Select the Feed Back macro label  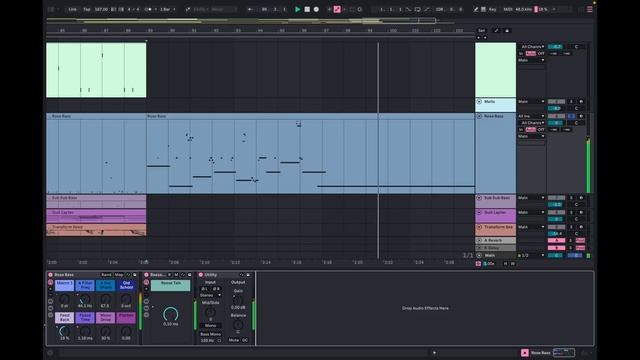click(x=64, y=318)
